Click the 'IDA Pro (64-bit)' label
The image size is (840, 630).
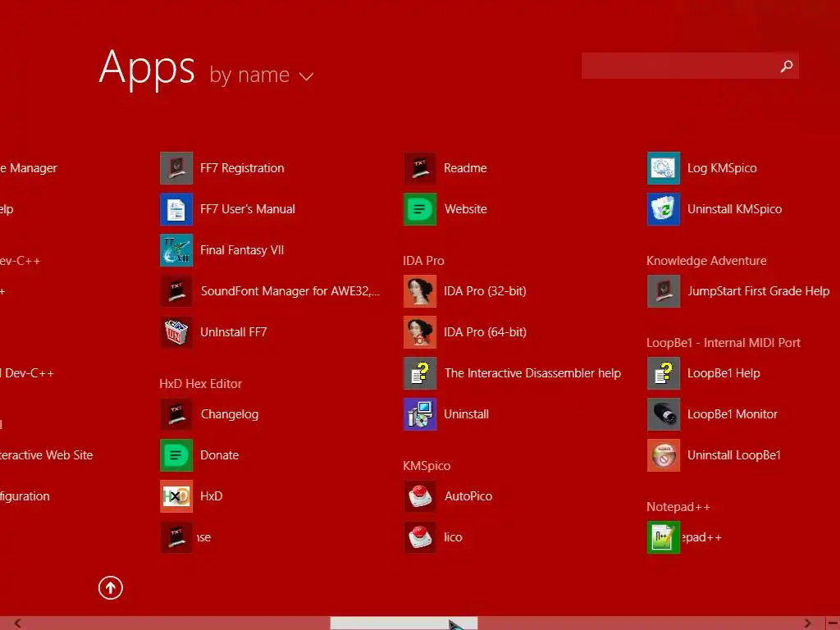point(485,332)
